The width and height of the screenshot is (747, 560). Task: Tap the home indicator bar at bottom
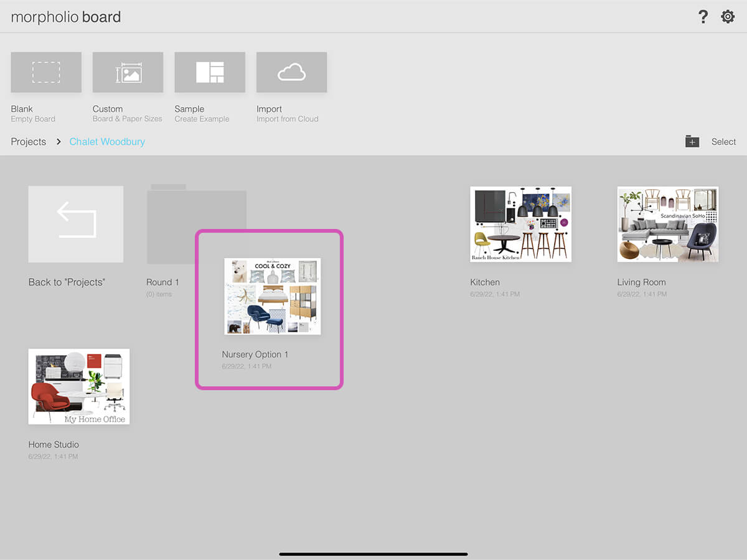(374, 554)
